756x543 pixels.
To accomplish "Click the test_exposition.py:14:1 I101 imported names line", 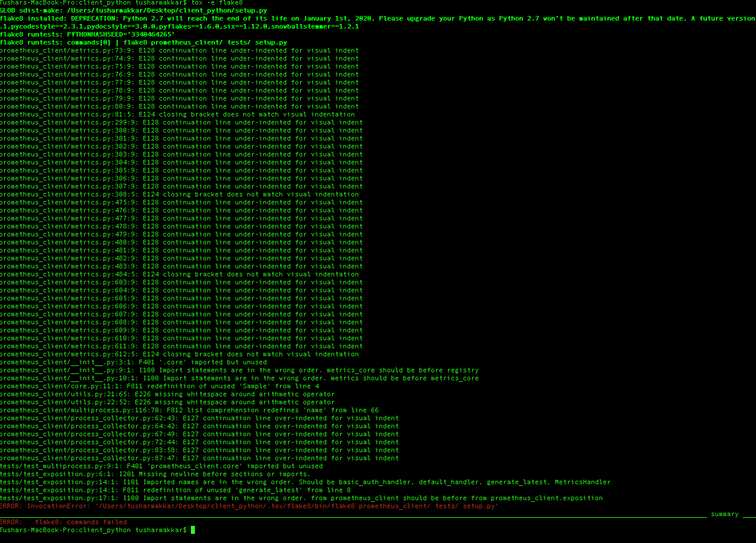I will coord(305,482).
